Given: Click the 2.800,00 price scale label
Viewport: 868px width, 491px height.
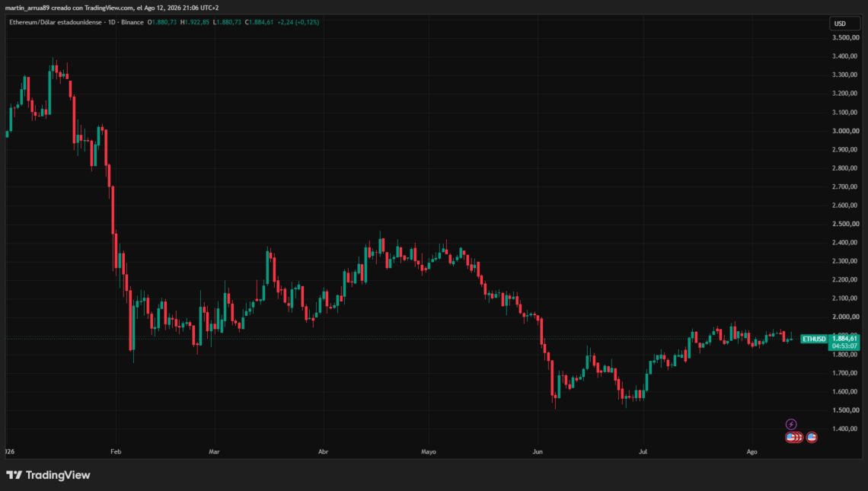Looking at the screenshot, I should click(845, 168).
